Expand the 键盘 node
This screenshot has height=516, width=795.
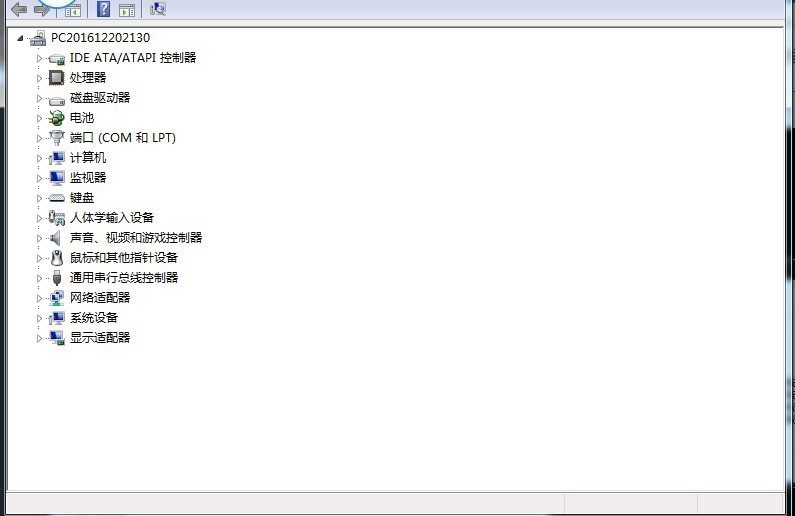[x=40, y=198]
